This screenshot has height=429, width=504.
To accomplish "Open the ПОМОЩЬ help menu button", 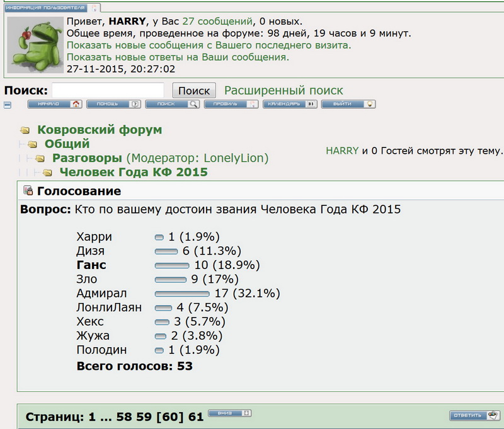I will tap(113, 104).
